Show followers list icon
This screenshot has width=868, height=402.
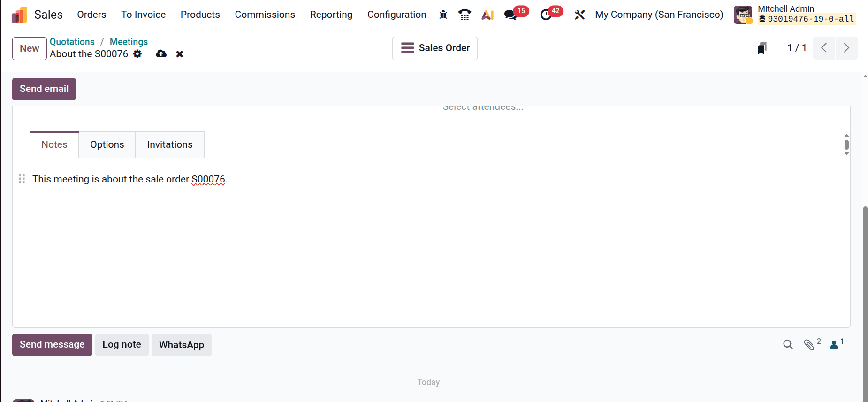[834, 345]
